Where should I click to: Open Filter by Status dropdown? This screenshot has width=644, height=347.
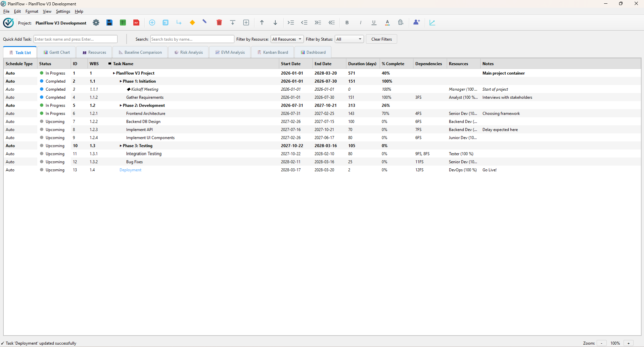click(349, 39)
